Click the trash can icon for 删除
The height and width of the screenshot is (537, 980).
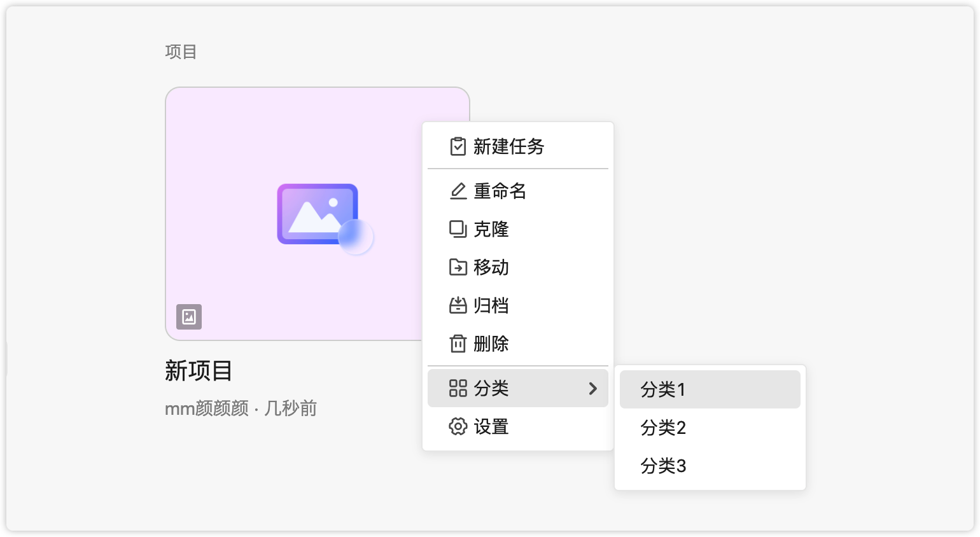(x=458, y=344)
